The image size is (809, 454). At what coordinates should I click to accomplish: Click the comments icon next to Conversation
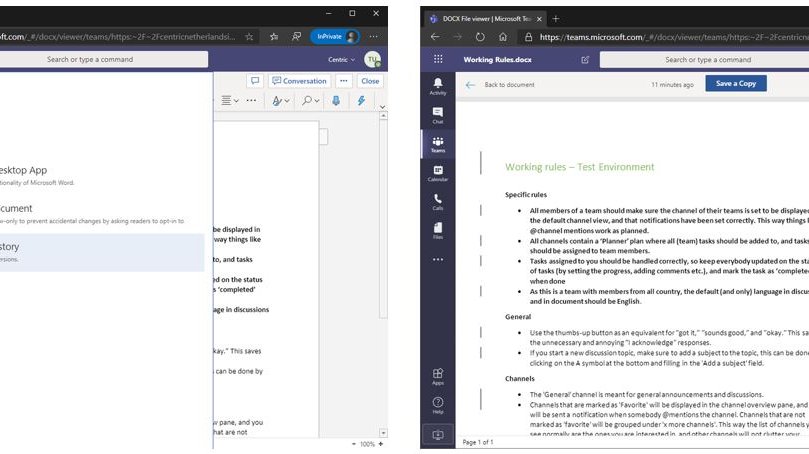[x=255, y=81]
